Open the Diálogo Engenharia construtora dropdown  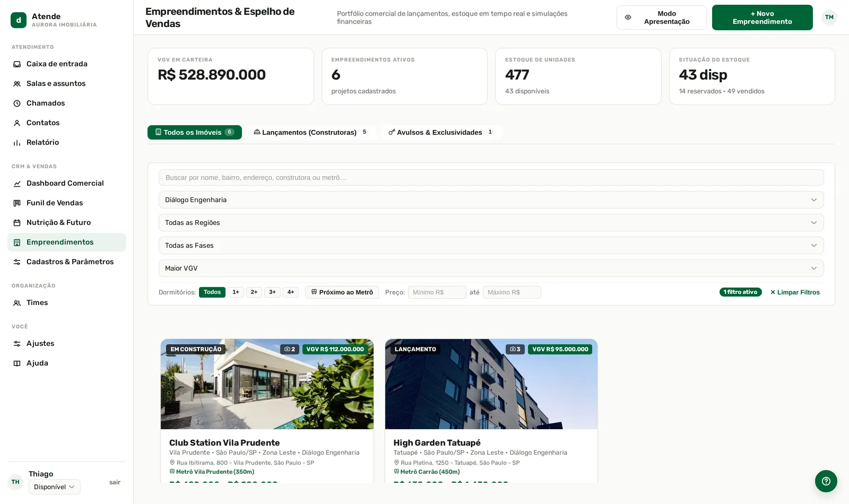pyautogui.click(x=491, y=200)
